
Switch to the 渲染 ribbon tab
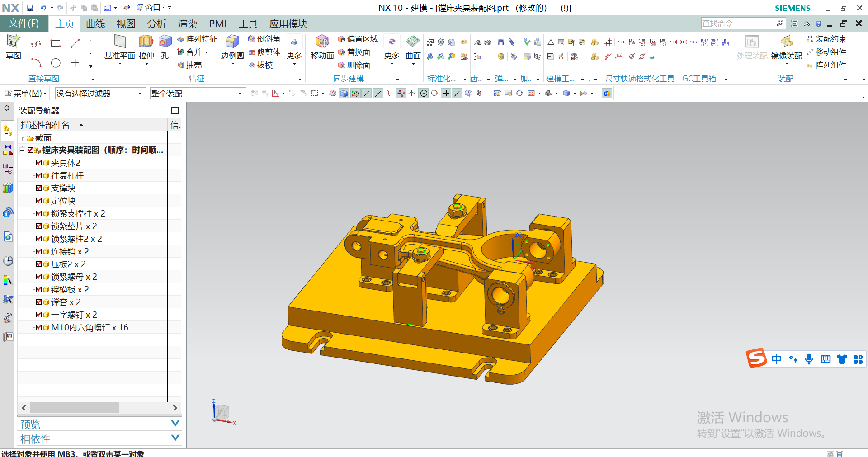(x=188, y=24)
